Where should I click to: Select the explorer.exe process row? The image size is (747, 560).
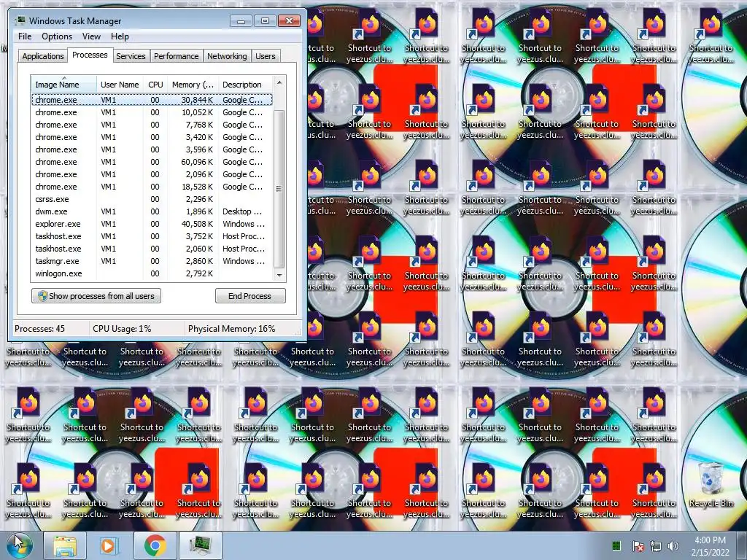(x=152, y=224)
